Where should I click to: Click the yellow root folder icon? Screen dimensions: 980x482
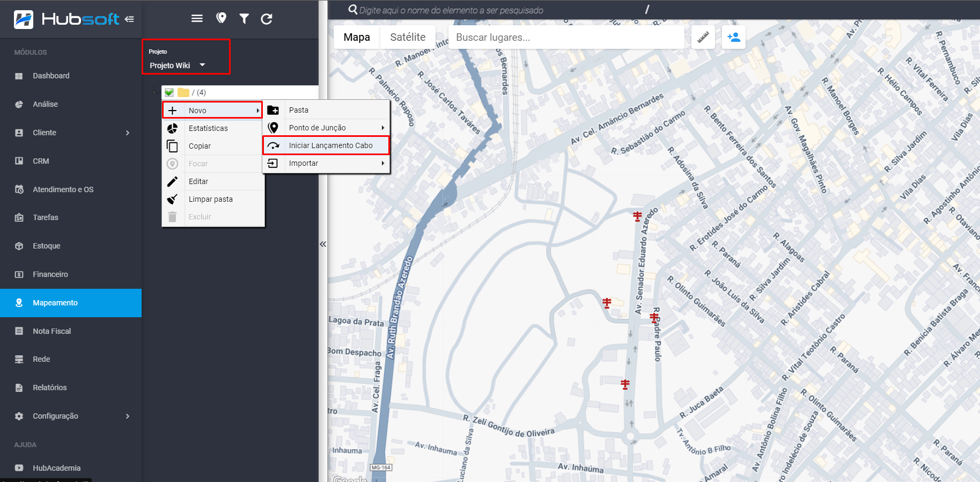pyautogui.click(x=183, y=92)
